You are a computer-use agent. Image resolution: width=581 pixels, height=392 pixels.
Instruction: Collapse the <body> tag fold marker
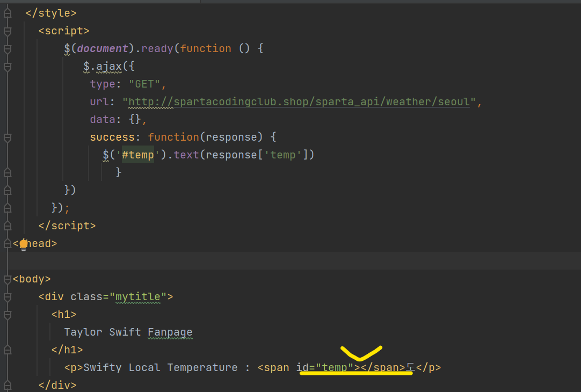tap(7, 279)
